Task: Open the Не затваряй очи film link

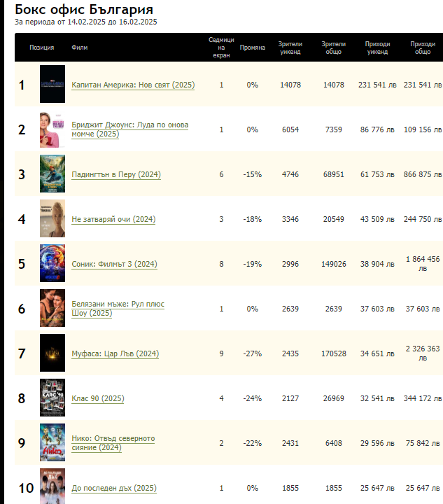Action: [113, 219]
